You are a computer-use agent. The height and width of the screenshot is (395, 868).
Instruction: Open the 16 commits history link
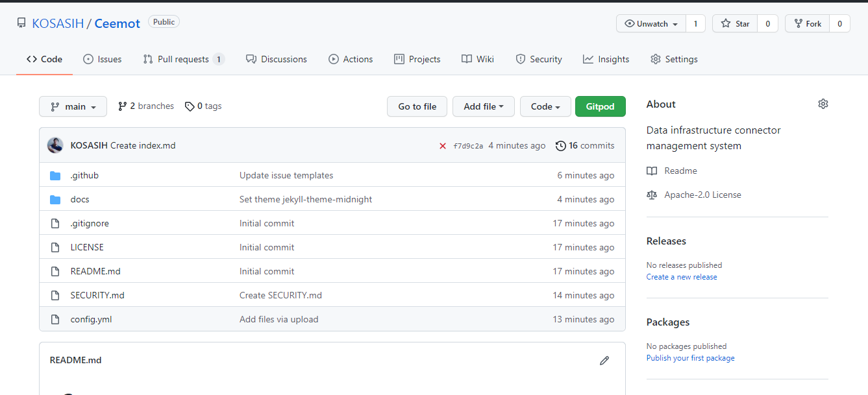pyautogui.click(x=585, y=145)
